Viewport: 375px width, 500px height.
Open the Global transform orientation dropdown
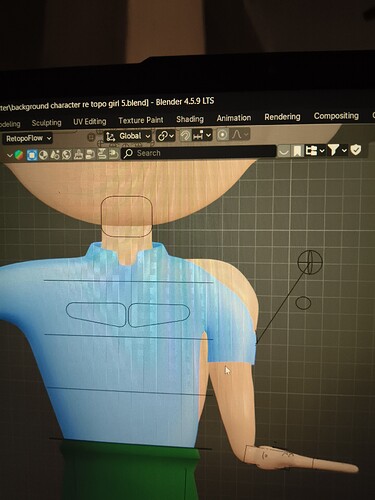point(128,136)
